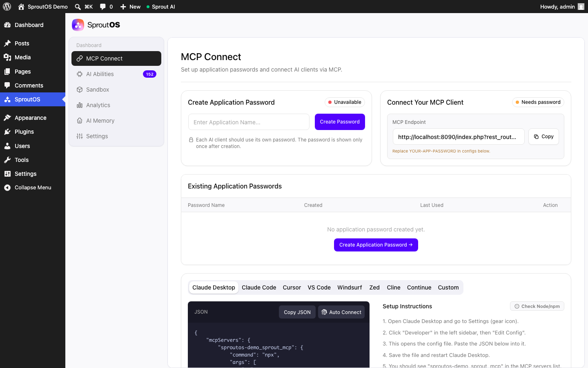Click the WP Settings sliders icon
The height and width of the screenshot is (368, 588).
(7, 174)
